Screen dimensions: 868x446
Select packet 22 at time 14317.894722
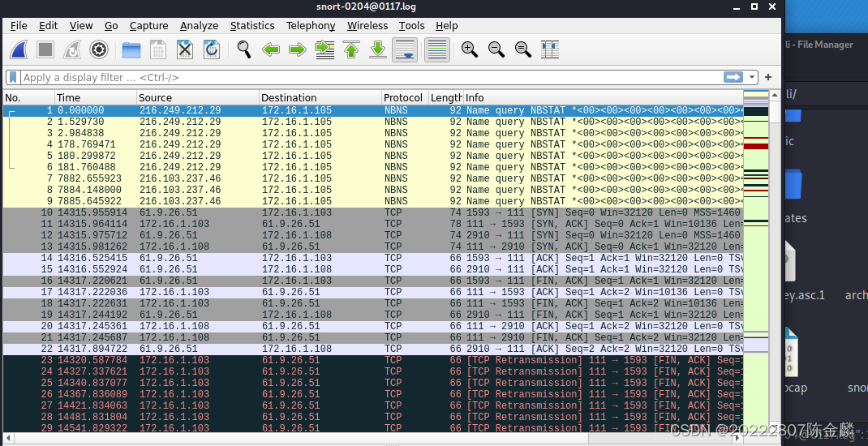click(373, 349)
